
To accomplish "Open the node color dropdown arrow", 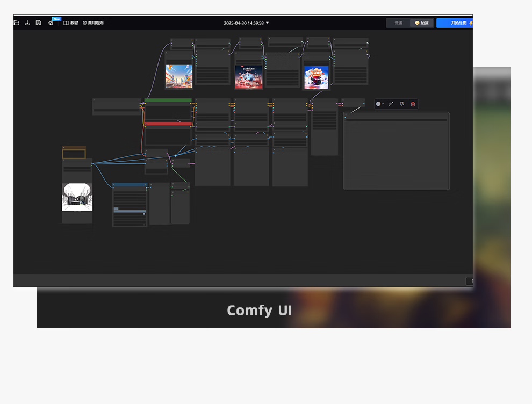I will coord(383,104).
